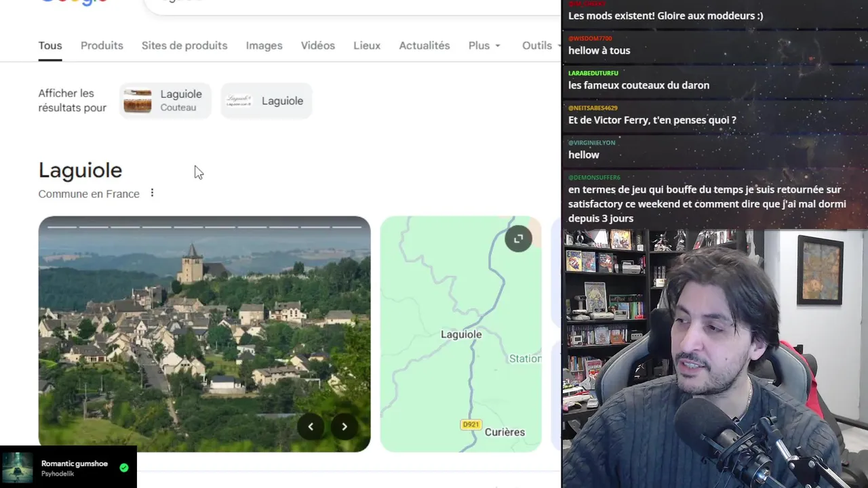Click the LARABEDUTURFU chat username

tap(593, 73)
